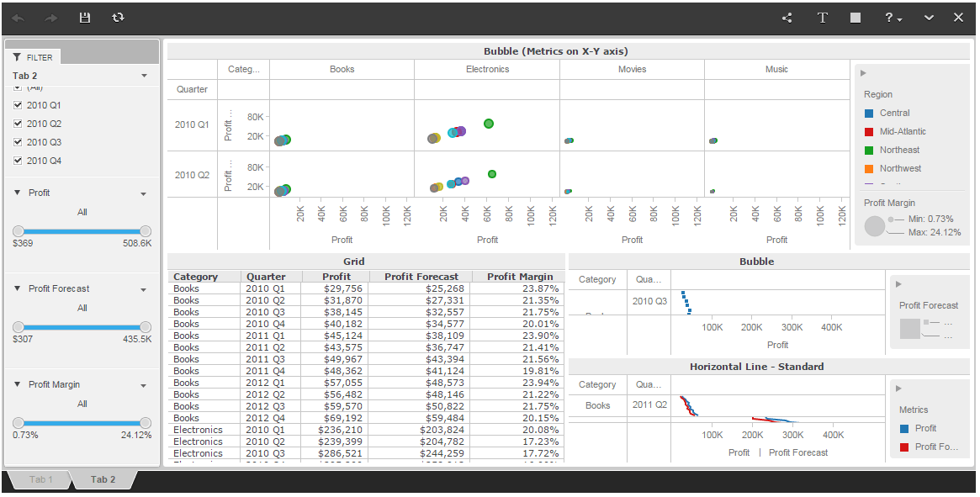Image resolution: width=980 pixels, height=497 pixels.
Task: Click the save disk icon
Action: coord(84,18)
